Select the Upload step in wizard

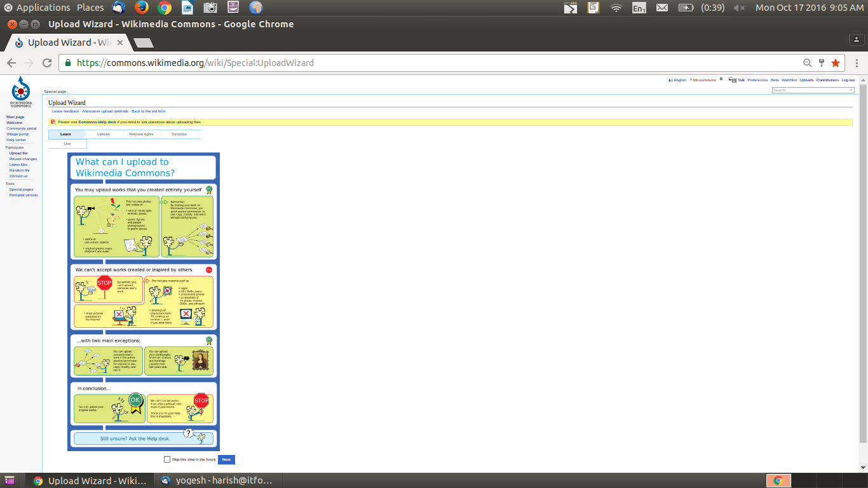coord(104,134)
